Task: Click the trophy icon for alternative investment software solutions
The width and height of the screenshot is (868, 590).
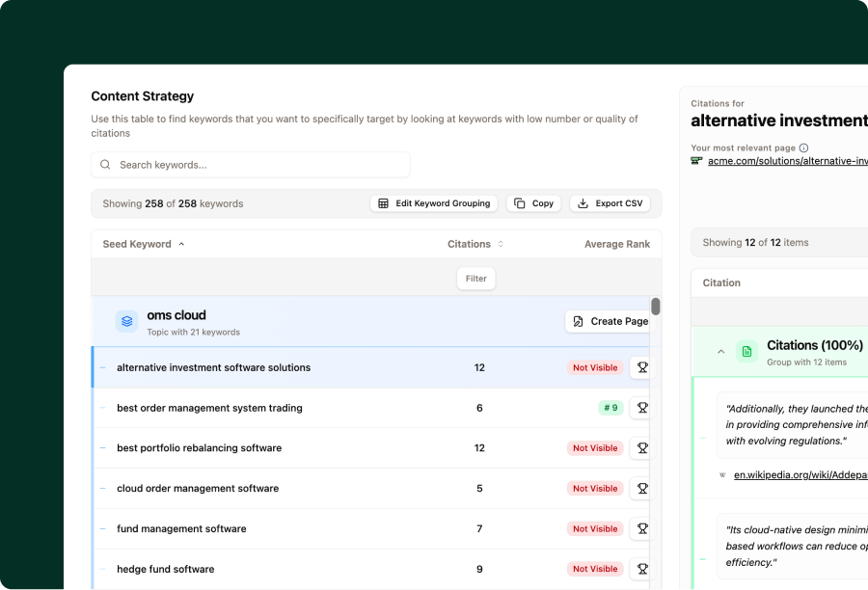Action: coord(642,367)
